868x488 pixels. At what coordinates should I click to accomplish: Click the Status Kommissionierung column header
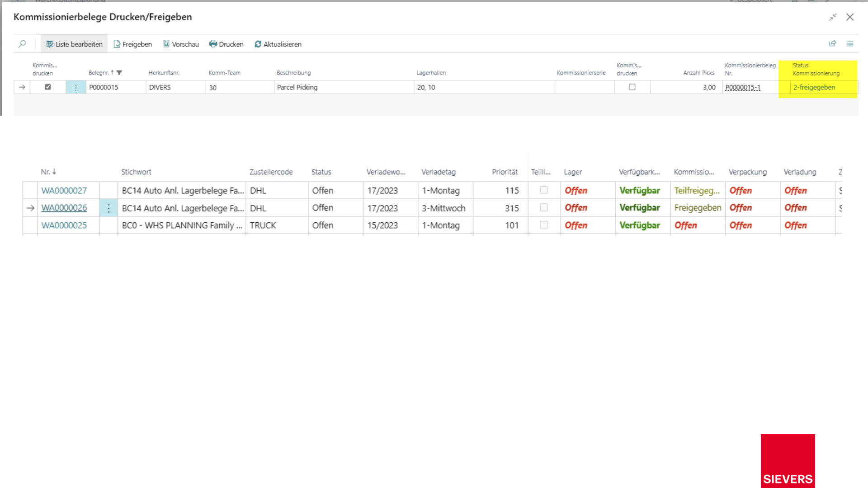click(x=816, y=69)
